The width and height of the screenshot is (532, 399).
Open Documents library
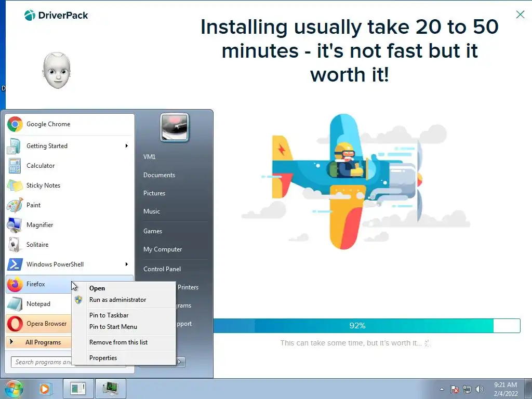coord(159,175)
